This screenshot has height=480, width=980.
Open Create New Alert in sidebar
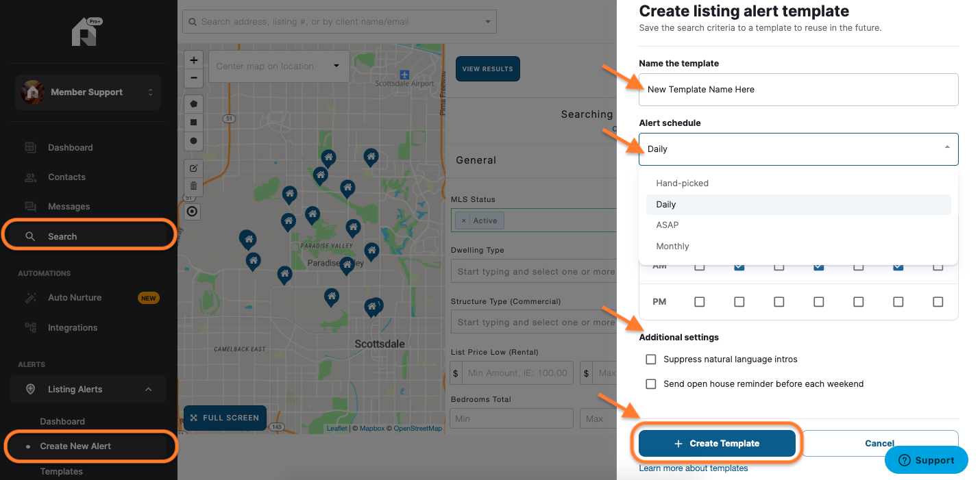88,446
